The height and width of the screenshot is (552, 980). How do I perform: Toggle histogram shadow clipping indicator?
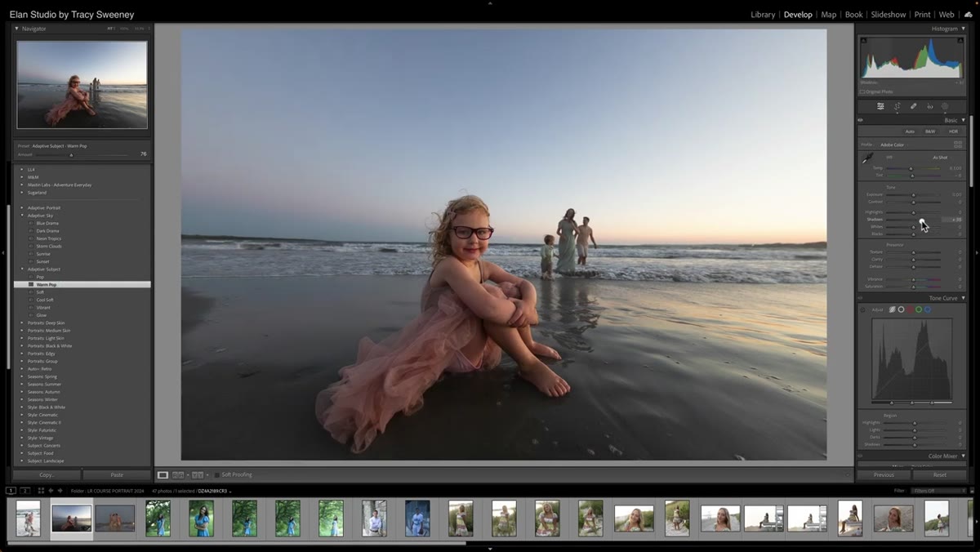pyautogui.click(x=863, y=41)
